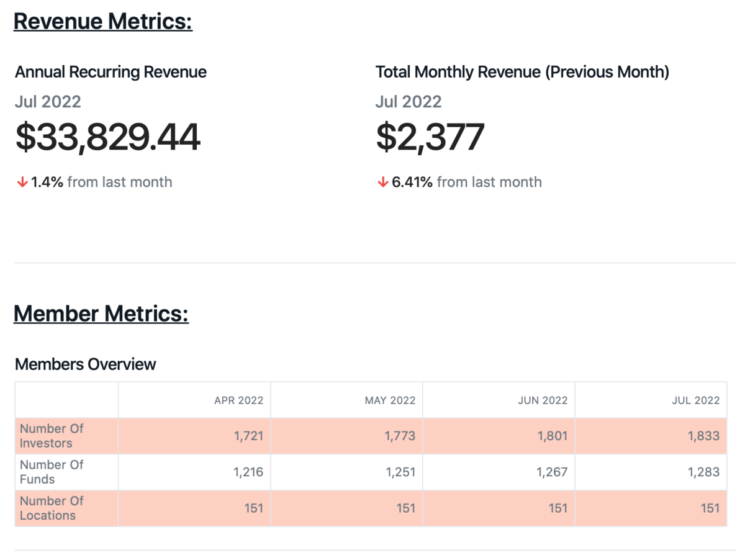Click the MAY 2022 column header
745x560 pixels.
[390, 400]
